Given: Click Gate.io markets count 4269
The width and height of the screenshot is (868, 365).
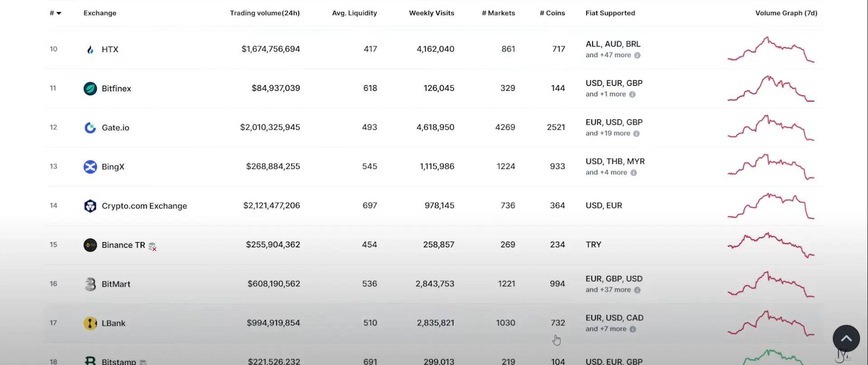Looking at the screenshot, I should (505, 127).
